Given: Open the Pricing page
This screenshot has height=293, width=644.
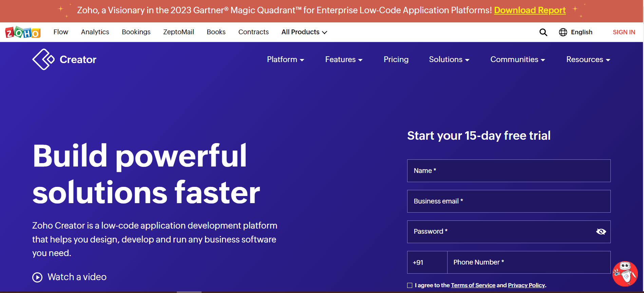Looking at the screenshot, I should coord(396,60).
